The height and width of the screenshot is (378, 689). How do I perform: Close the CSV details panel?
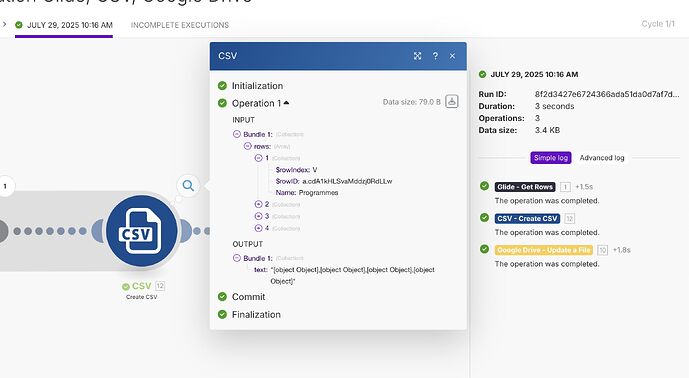coord(452,56)
